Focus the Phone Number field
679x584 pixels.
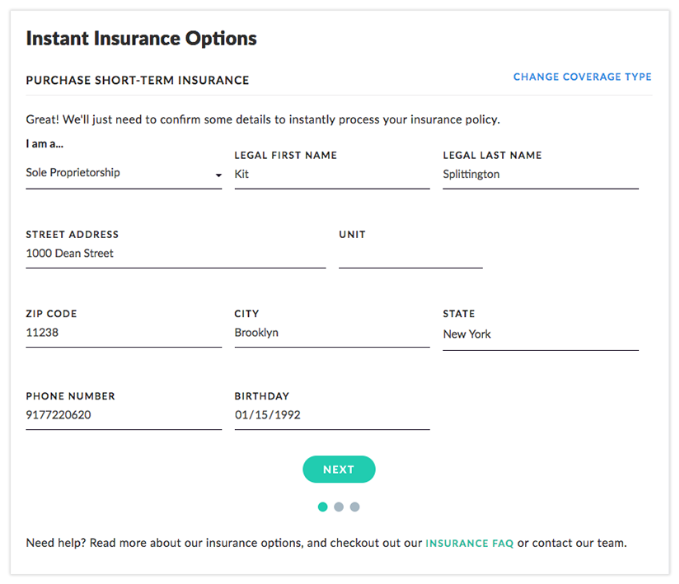pyautogui.click(x=123, y=415)
